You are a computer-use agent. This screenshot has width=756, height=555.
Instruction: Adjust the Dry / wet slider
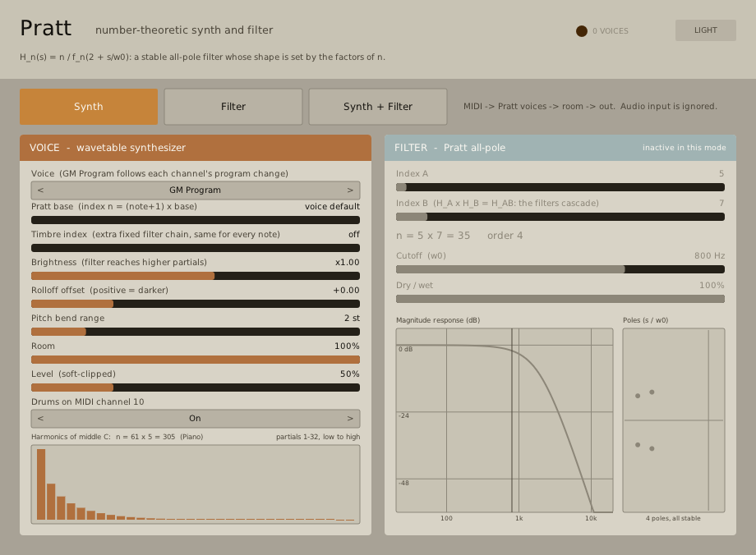560,299
